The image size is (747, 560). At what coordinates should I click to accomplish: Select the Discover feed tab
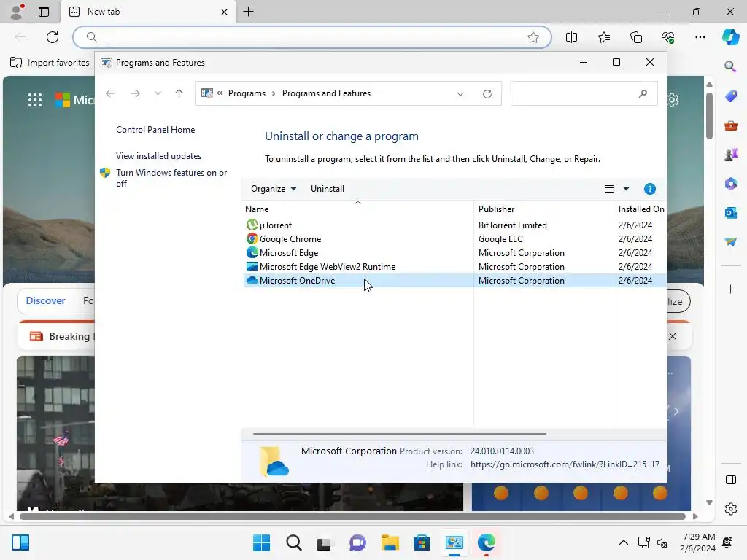point(45,300)
